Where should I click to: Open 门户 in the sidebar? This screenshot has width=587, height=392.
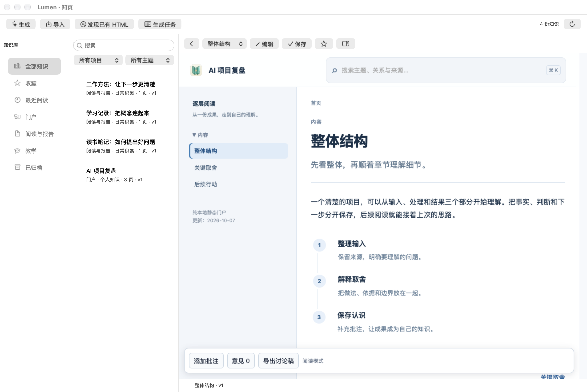(x=34, y=117)
